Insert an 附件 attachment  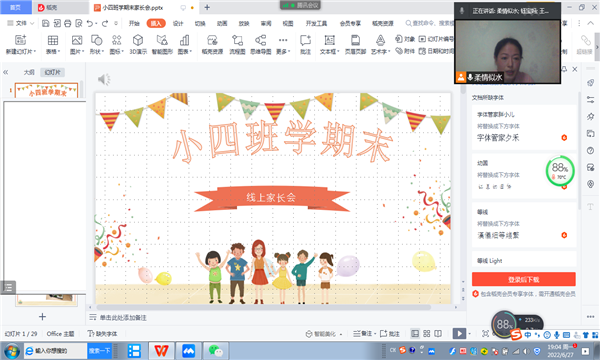coord(405,50)
